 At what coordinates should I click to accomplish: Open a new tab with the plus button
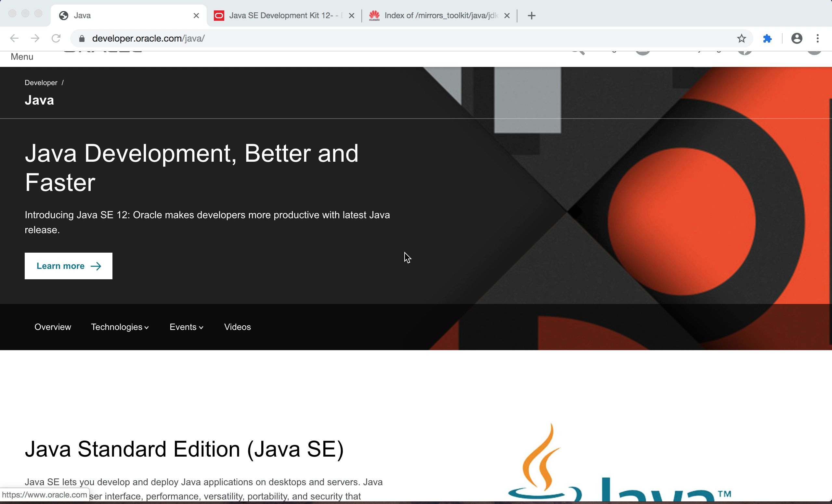(531, 16)
